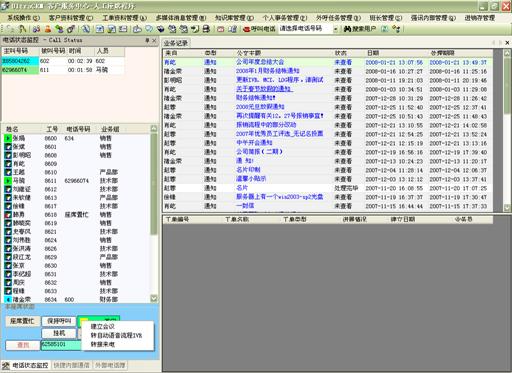The height and width of the screenshot is (373, 512).
Task: Toggle the 座席置忙 agent busy button
Action: point(22,321)
